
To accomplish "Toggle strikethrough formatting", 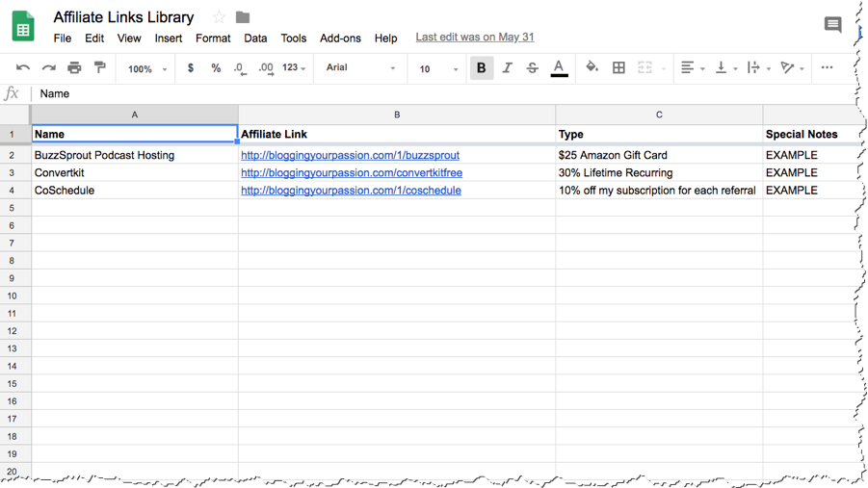I will tap(533, 68).
